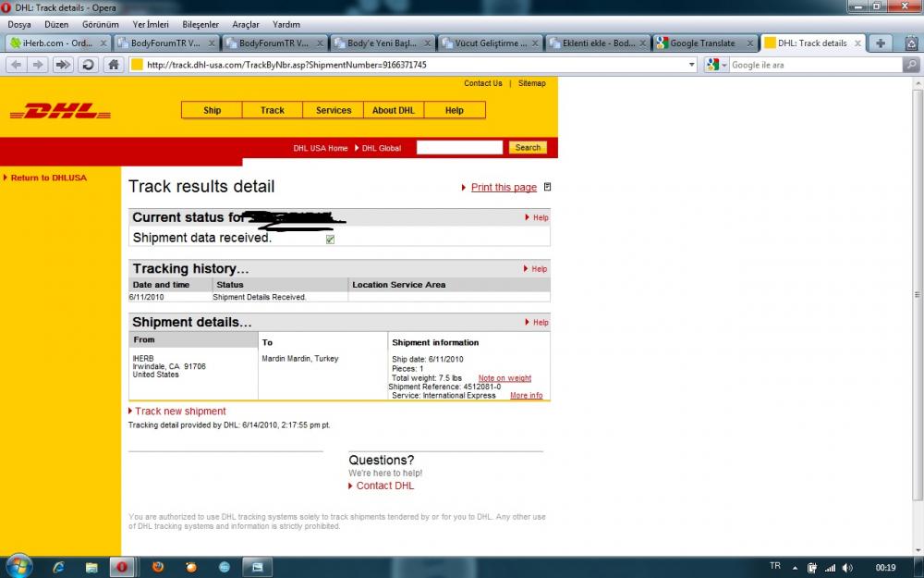924x578 pixels.
Task: Open the Home page icon
Action: 114,65
